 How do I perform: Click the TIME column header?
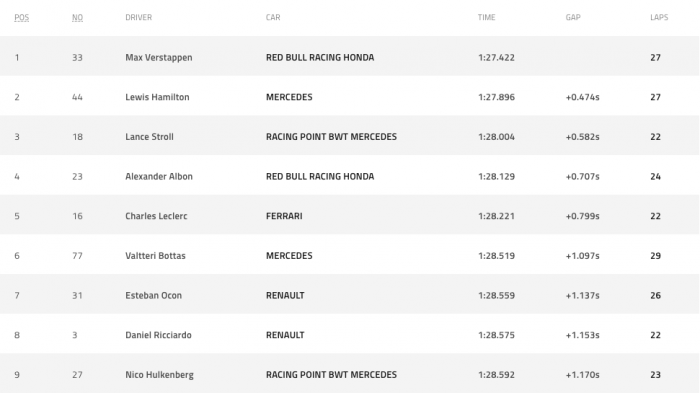click(486, 17)
